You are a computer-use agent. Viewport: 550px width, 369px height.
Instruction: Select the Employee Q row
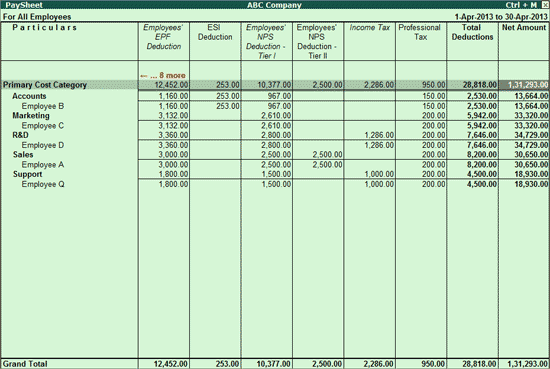coord(275,184)
